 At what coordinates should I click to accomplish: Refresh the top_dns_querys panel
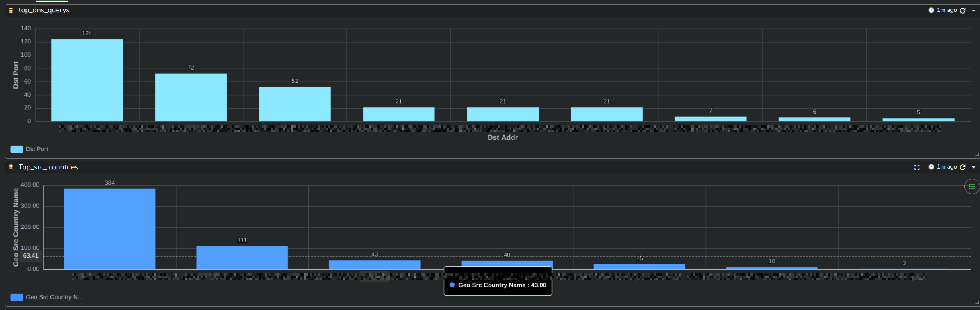963,10
